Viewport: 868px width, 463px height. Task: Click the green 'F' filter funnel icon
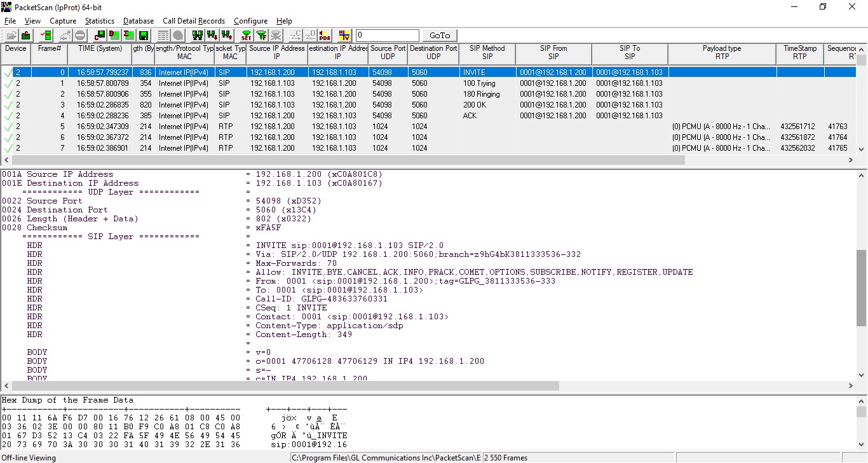(261, 36)
